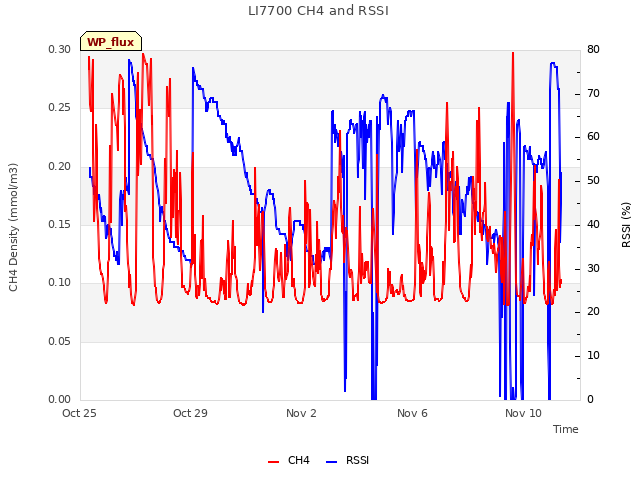The height and width of the screenshot is (480, 640).
Task: Click the red CH4 legend color marker
Action: [273, 462]
